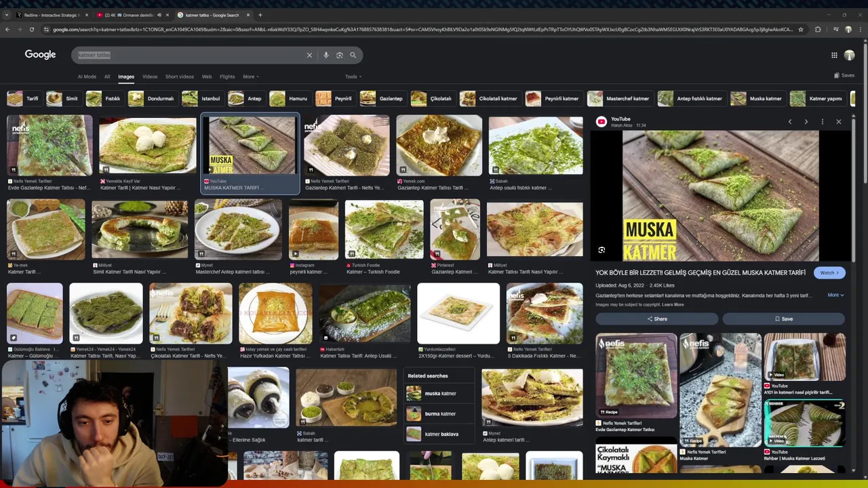Open related search muska katmer
The image size is (868, 488).
(439, 393)
